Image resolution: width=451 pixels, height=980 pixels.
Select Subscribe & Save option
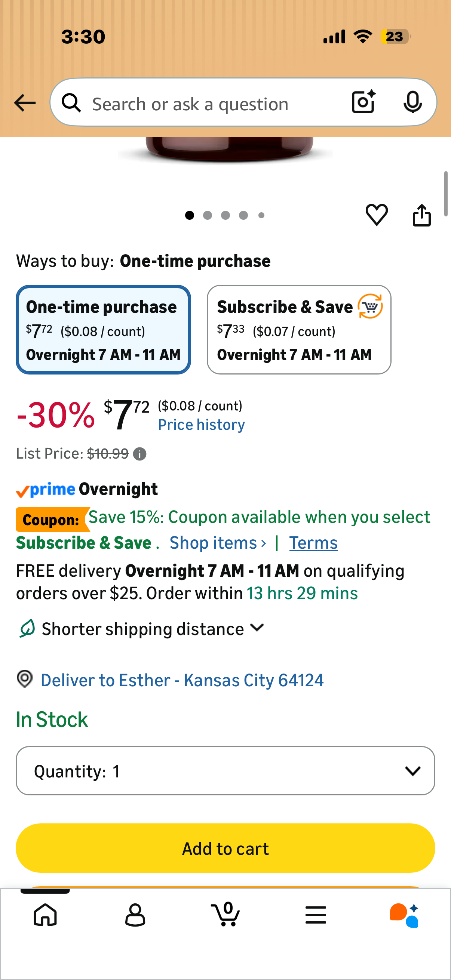[x=299, y=329]
